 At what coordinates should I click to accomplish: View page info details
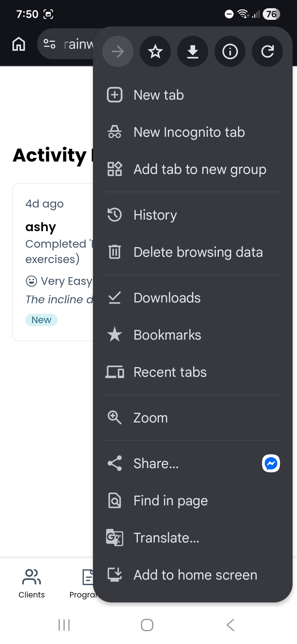pos(230,51)
